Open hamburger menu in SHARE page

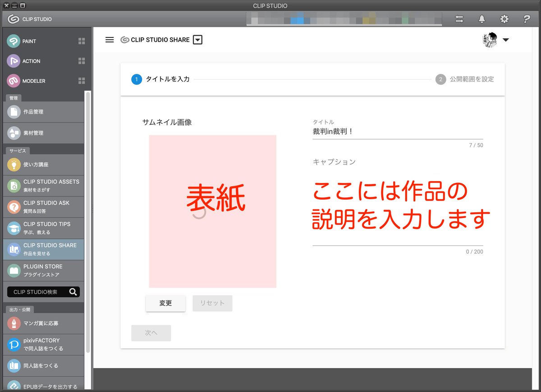[x=110, y=40]
